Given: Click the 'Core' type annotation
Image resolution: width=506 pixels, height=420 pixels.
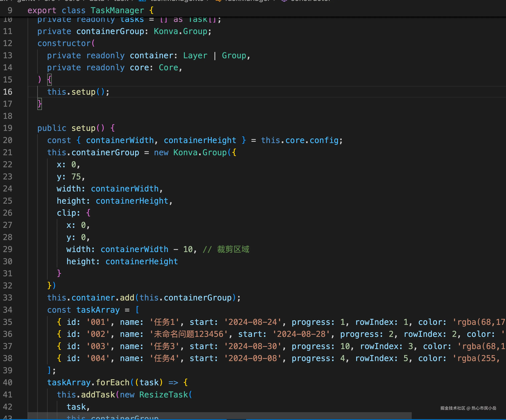Looking at the screenshot, I should pos(168,68).
